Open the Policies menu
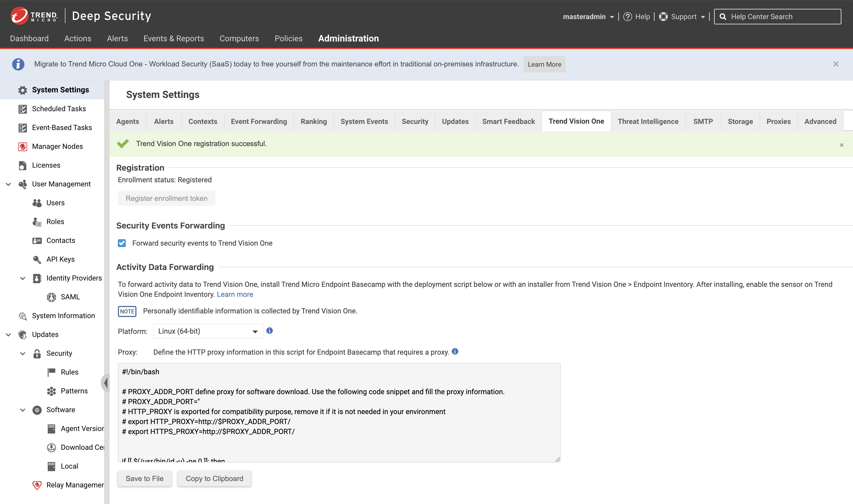 [x=288, y=38]
